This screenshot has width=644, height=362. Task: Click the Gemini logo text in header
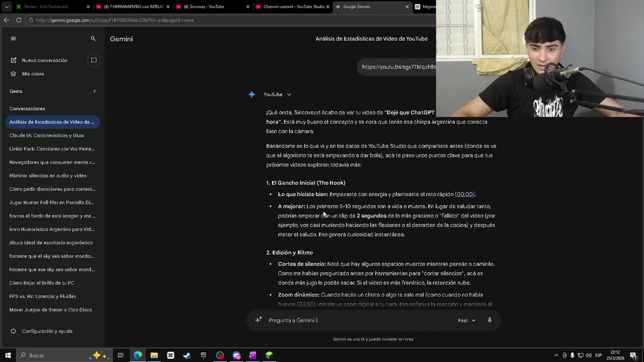(121, 39)
